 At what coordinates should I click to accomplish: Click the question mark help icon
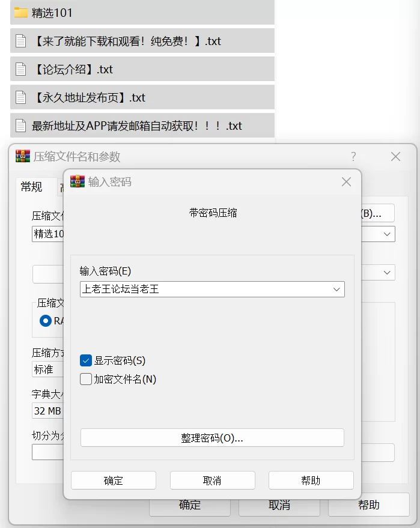pos(353,157)
